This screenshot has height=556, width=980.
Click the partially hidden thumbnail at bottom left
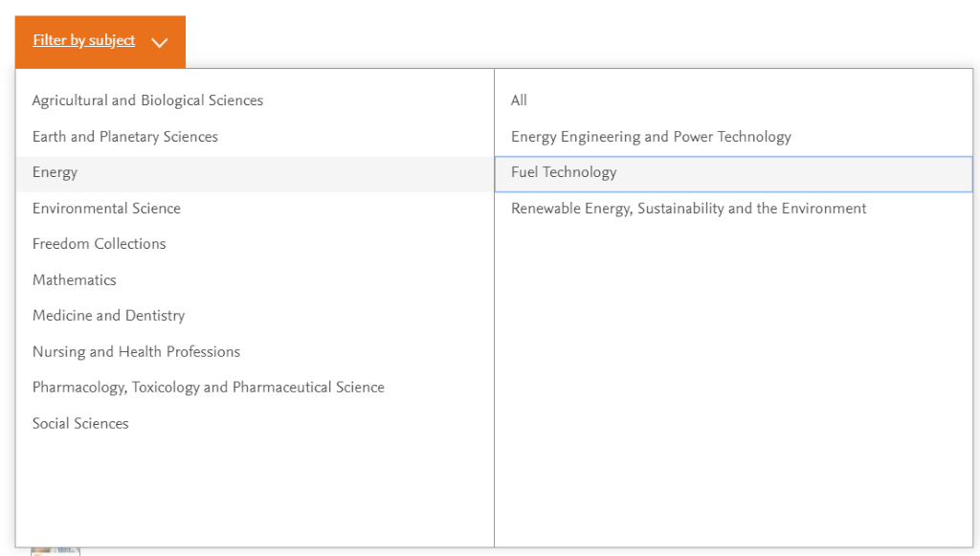coord(56,551)
